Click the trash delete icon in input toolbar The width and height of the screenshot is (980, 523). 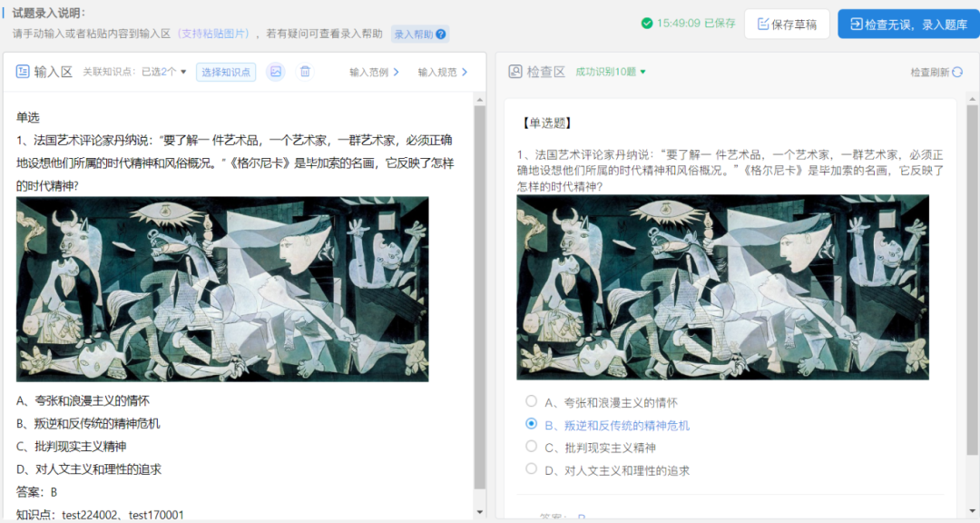pos(305,72)
